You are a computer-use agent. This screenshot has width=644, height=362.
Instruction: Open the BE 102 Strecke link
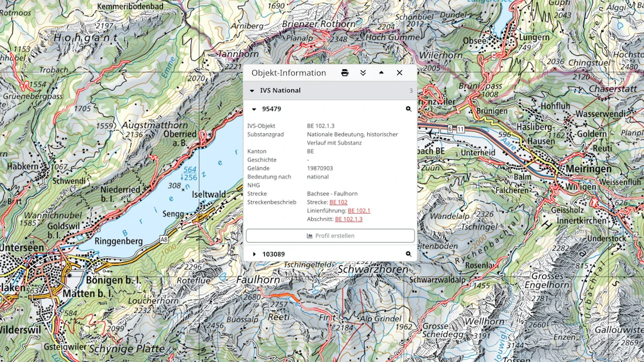click(338, 202)
